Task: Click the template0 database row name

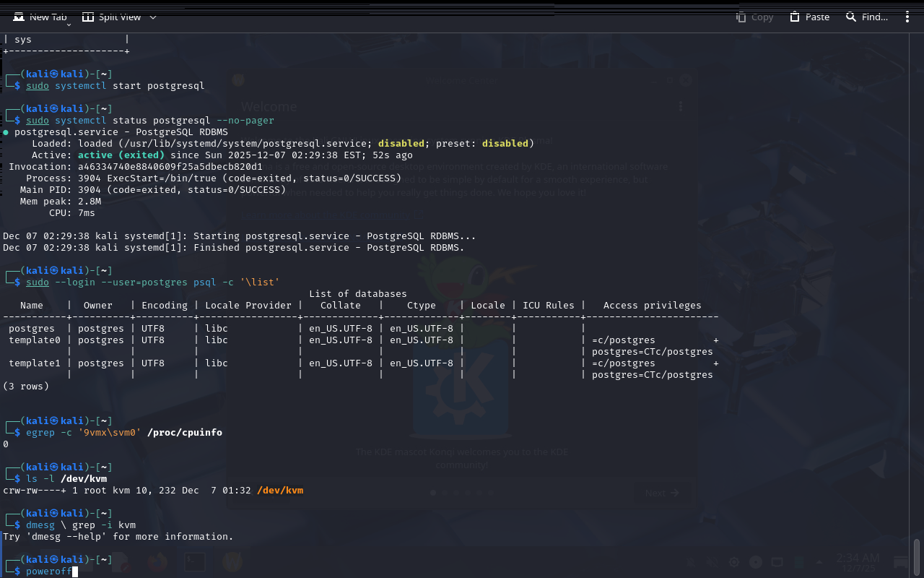Action: click(35, 340)
